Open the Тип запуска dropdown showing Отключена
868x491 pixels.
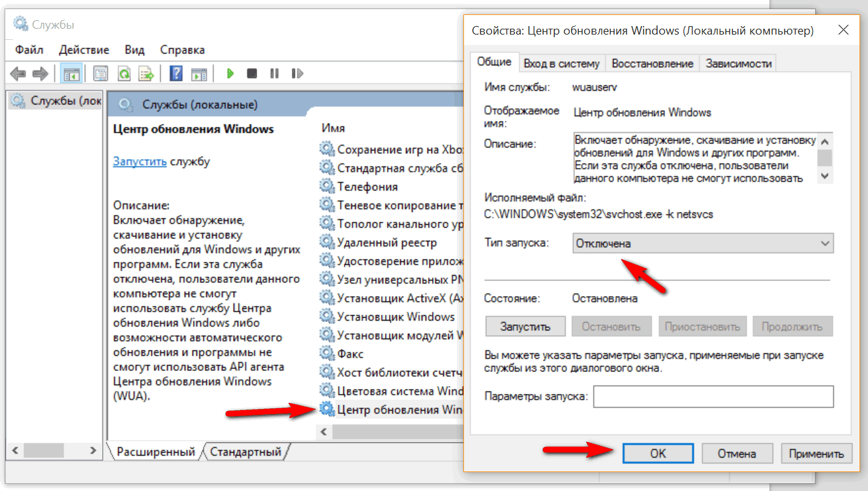point(703,243)
